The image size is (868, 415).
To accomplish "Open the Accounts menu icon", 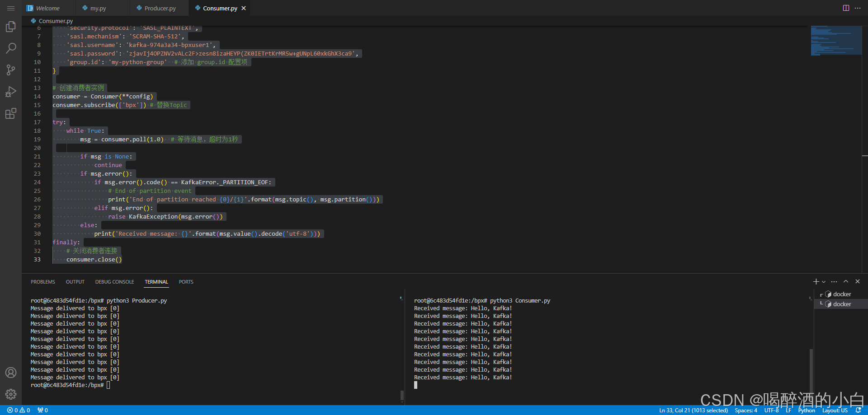I will point(11,373).
